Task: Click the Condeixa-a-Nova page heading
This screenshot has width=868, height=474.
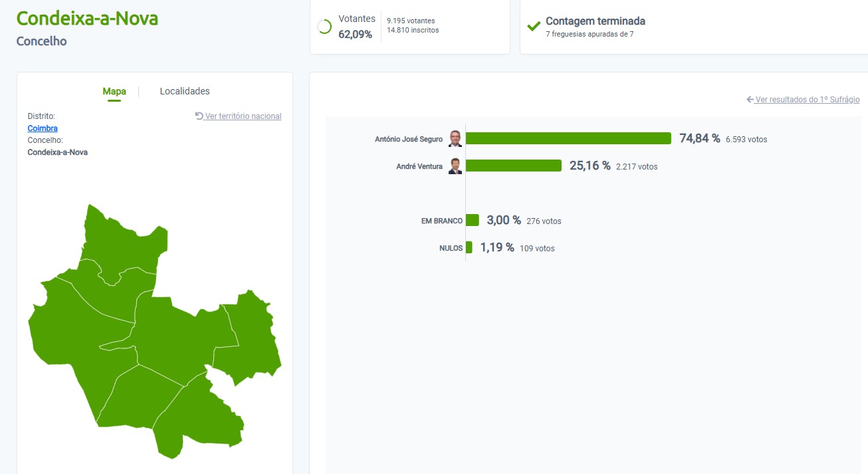Action: coord(87,19)
